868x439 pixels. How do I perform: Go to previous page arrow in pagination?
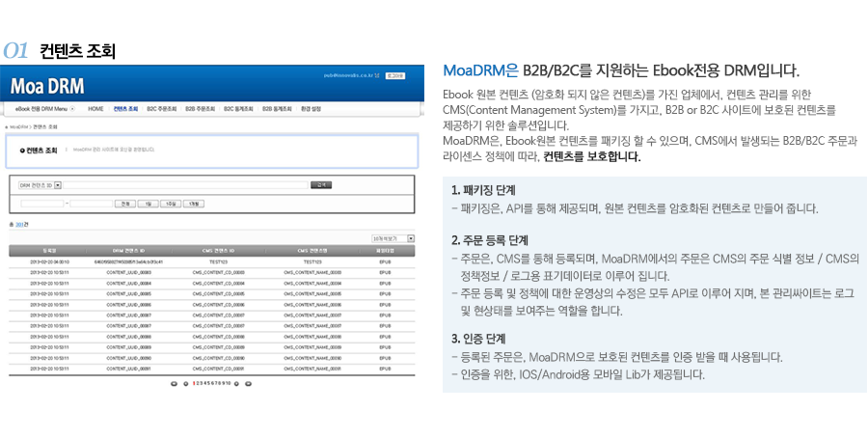tap(185, 383)
